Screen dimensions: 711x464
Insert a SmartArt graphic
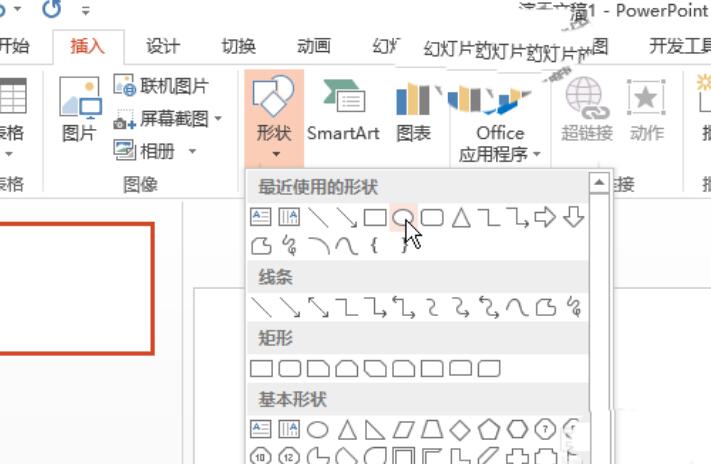click(343, 111)
